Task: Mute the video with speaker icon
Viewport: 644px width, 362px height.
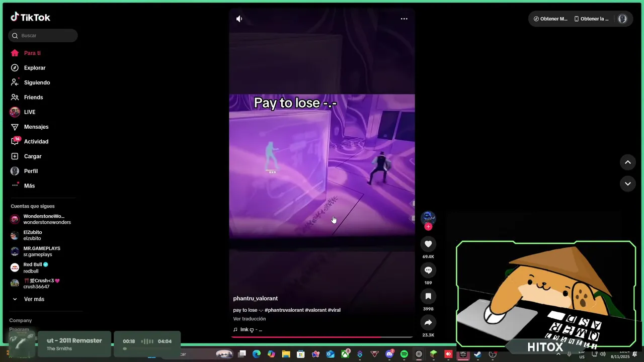Action: pos(239,19)
